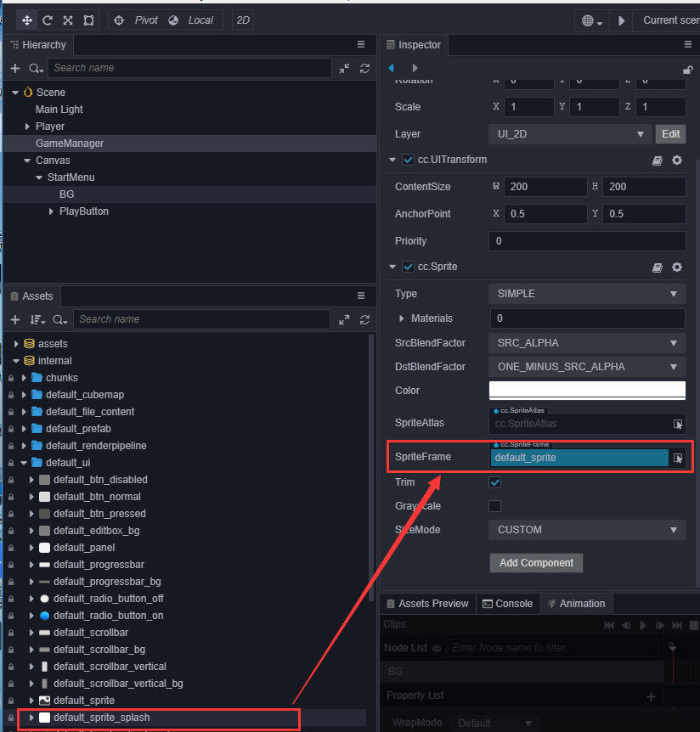Screen dimensions: 700x732
Task: Enable the Grayscale checkbox
Action: coord(495,506)
